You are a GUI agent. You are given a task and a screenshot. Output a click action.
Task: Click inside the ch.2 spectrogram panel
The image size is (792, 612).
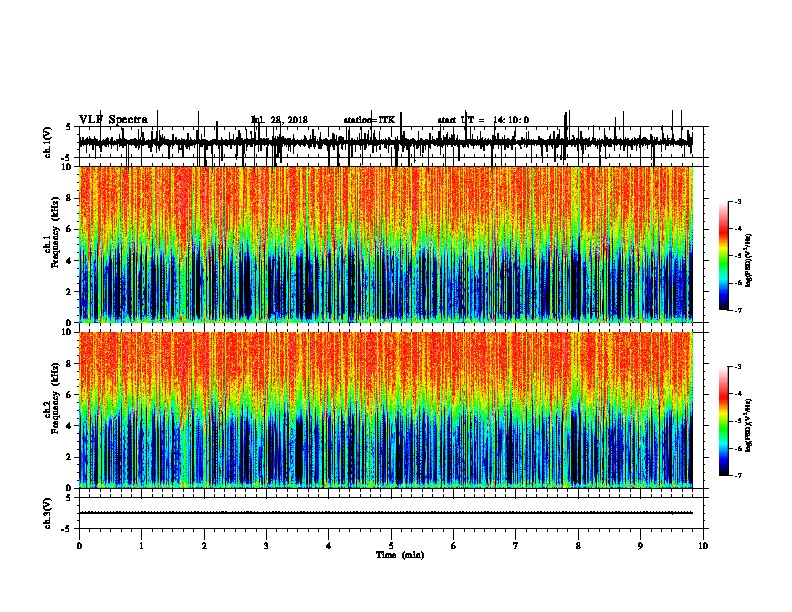click(x=385, y=410)
